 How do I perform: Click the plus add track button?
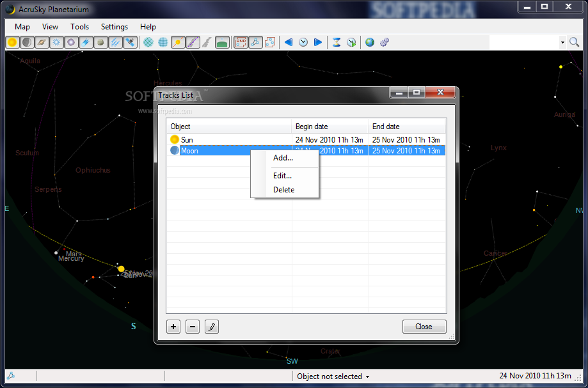click(173, 327)
